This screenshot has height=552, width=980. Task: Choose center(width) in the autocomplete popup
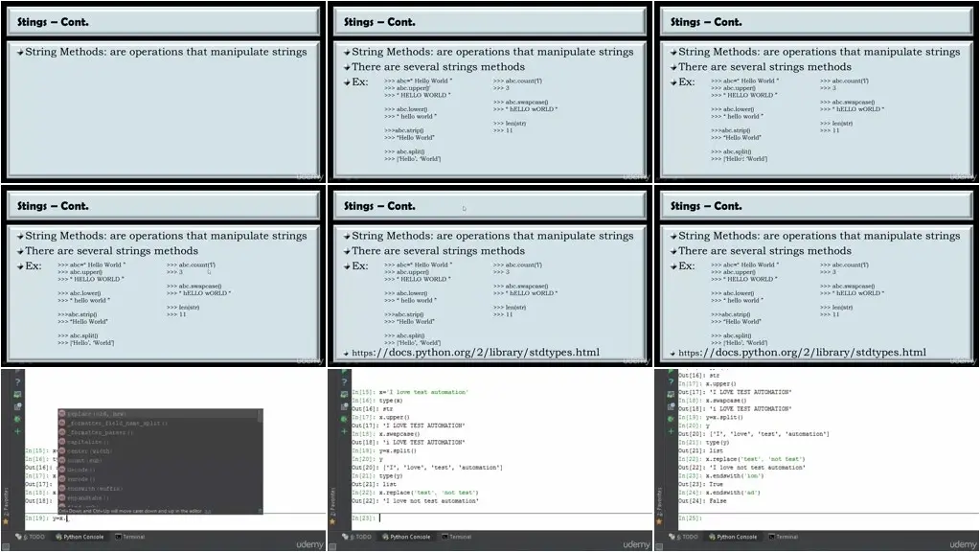(159, 451)
